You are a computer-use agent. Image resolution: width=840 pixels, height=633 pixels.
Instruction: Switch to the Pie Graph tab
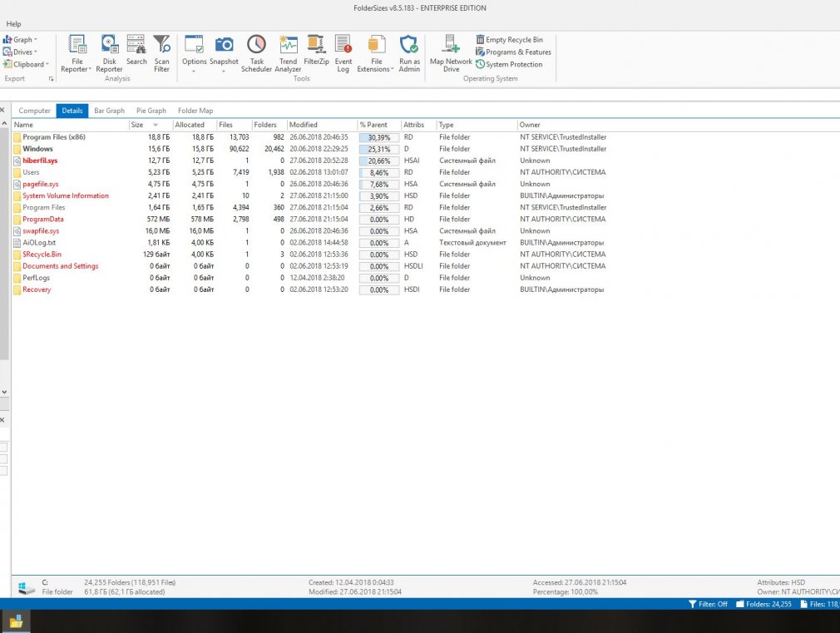(x=151, y=111)
